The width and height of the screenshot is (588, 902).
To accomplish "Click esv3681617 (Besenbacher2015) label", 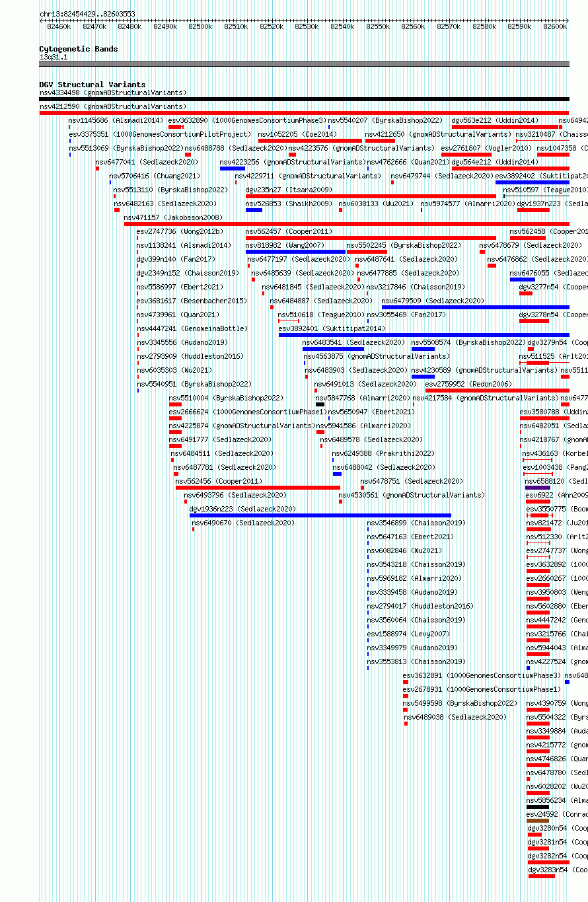I will tap(192, 301).
